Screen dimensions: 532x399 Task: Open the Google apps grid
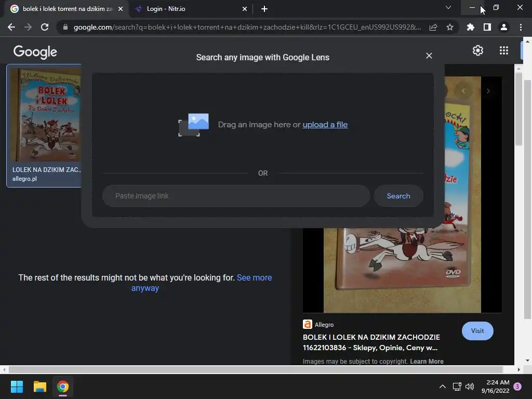pyautogui.click(x=504, y=50)
